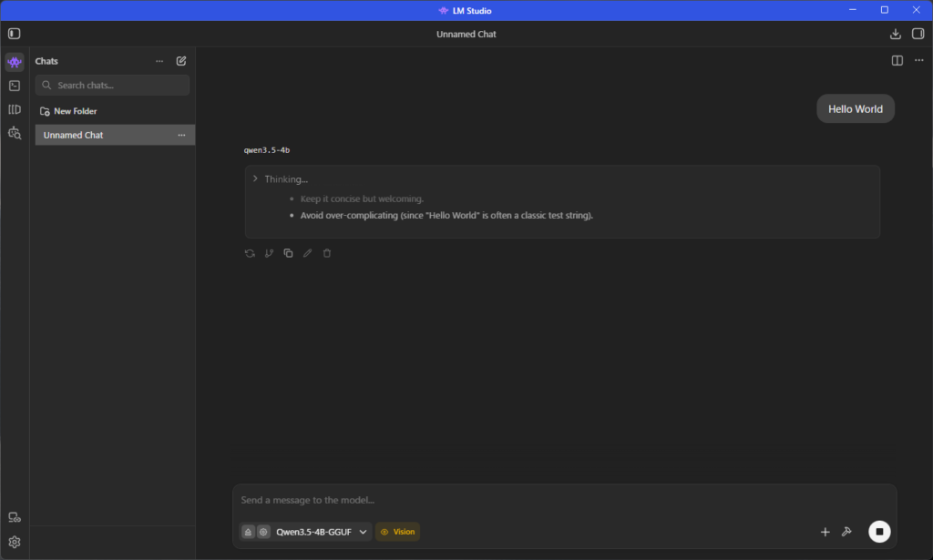
Task: Edit the assistant message with pencil icon
Action: point(308,253)
